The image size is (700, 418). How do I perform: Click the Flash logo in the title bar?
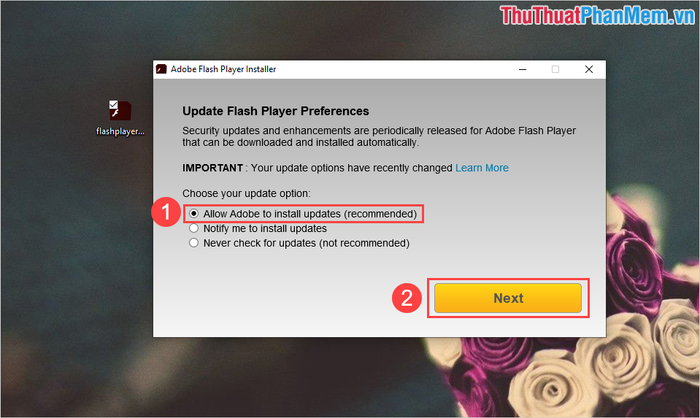(161, 69)
